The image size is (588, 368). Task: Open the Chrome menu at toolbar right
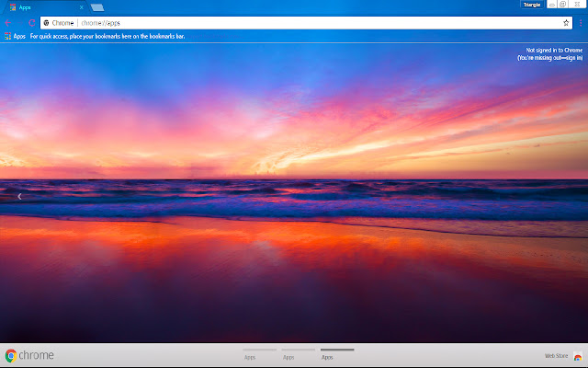pyautogui.click(x=579, y=22)
